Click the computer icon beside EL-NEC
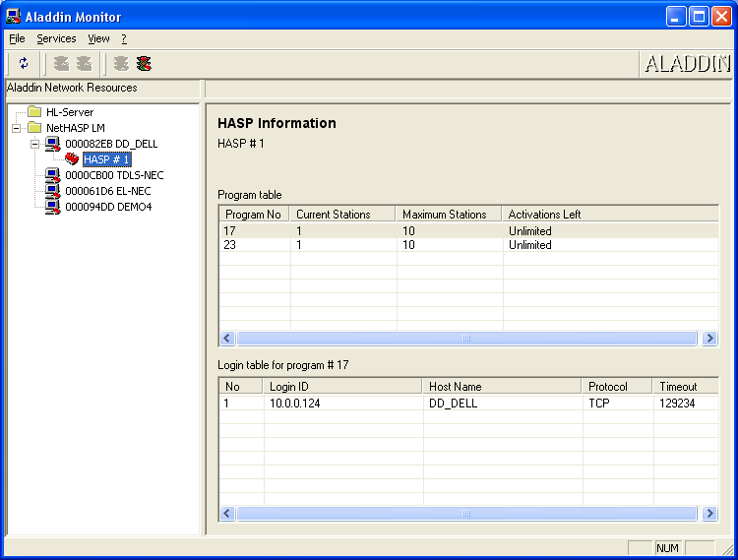The image size is (738, 560). pyautogui.click(x=53, y=191)
